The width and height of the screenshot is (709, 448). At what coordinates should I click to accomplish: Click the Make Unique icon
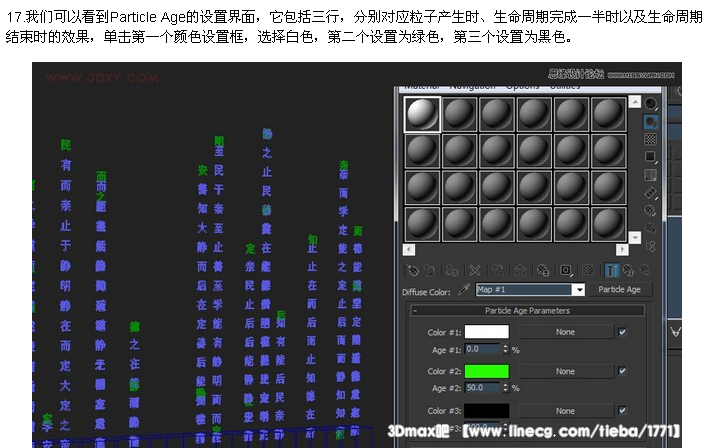(520, 270)
